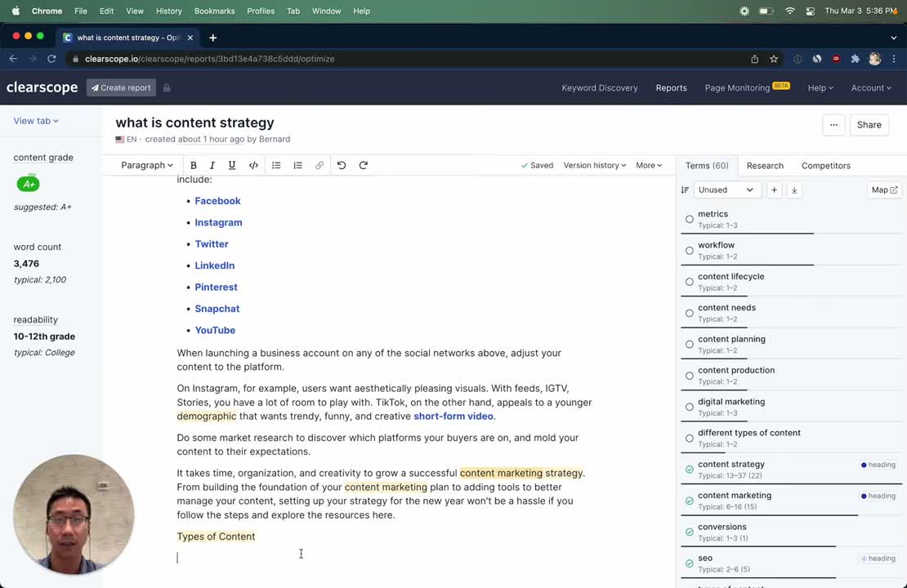This screenshot has height=588, width=907.
Task: Expand the View tab dropdown
Action: pos(36,121)
